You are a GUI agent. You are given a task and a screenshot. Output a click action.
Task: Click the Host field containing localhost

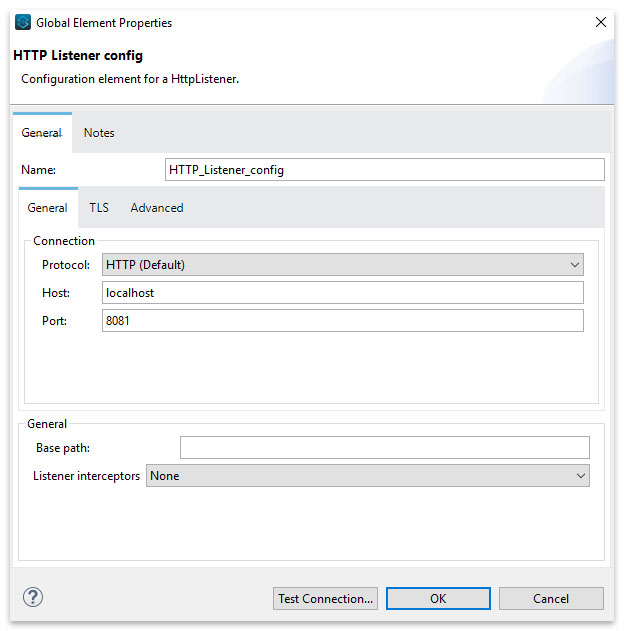(343, 293)
